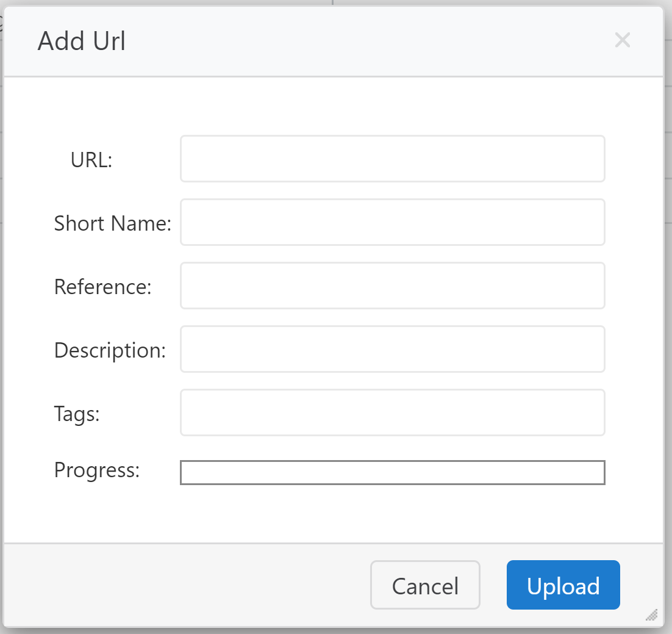This screenshot has width=672, height=634.
Task: Click the "Add Url" dialog title
Action: [82, 41]
